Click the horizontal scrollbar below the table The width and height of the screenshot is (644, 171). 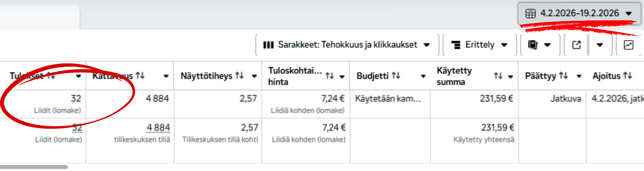click(34, 167)
